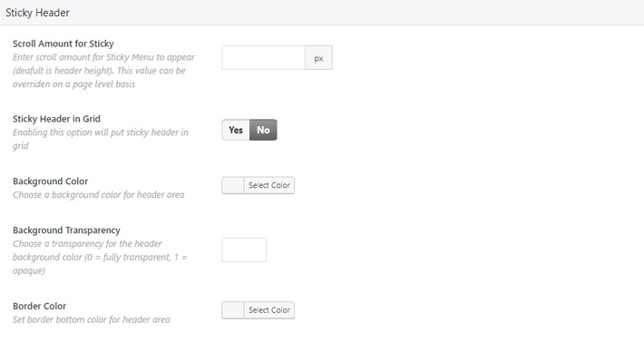
Task: Open Background Color Select Color button
Action: point(269,185)
